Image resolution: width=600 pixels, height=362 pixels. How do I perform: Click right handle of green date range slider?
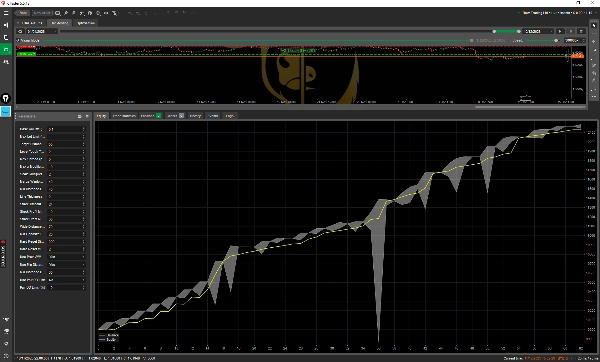(519, 31)
